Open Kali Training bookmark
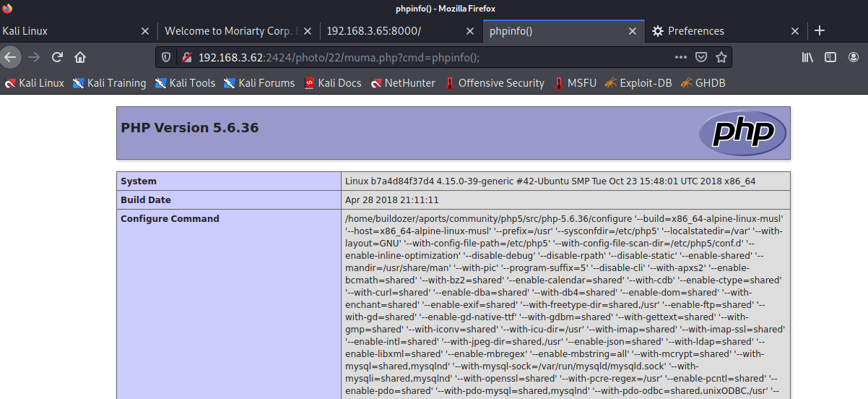Screen dimensions: 868x399 coord(110,83)
